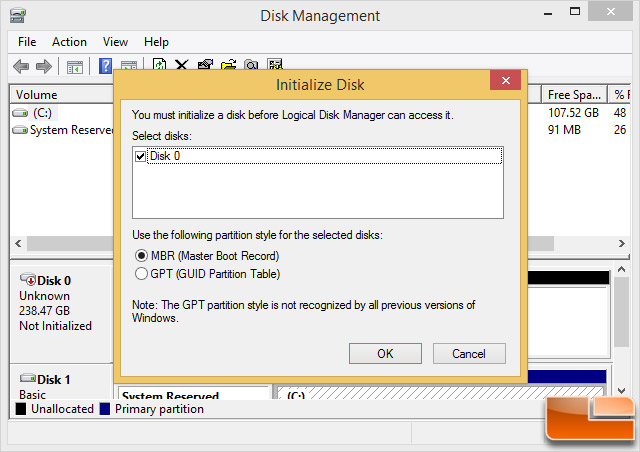Click the System Reserved volume drive icon
The width and height of the screenshot is (640, 452).
tap(20, 130)
